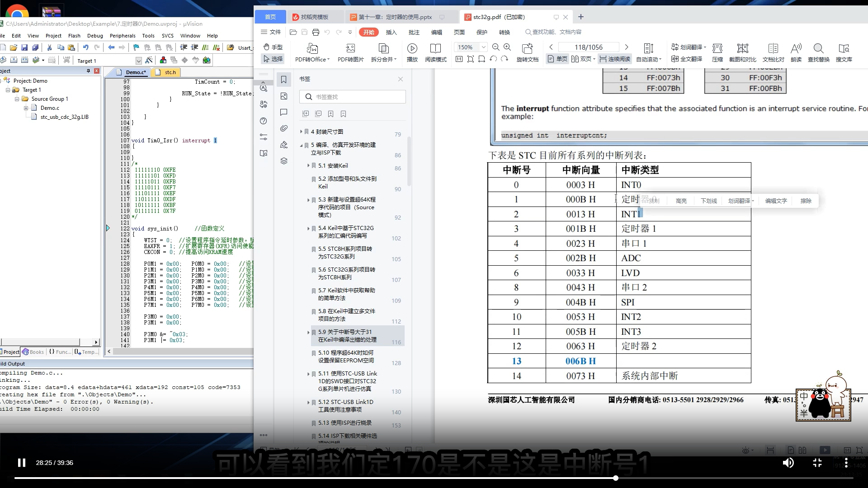Image resolution: width=868 pixels, height=488 pixels.
Task: Open 批注 ribbon tab in PDF reader
Action: coord(414,32)
